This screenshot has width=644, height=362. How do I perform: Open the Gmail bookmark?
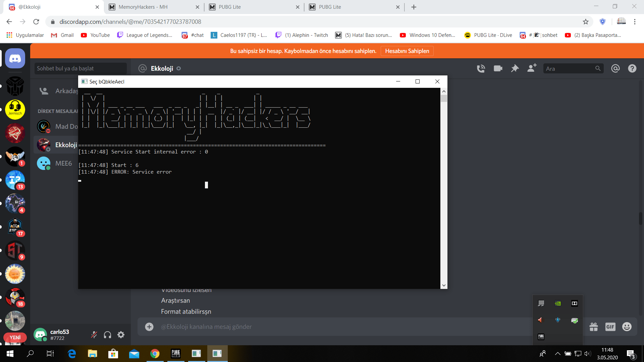[62, 35]
